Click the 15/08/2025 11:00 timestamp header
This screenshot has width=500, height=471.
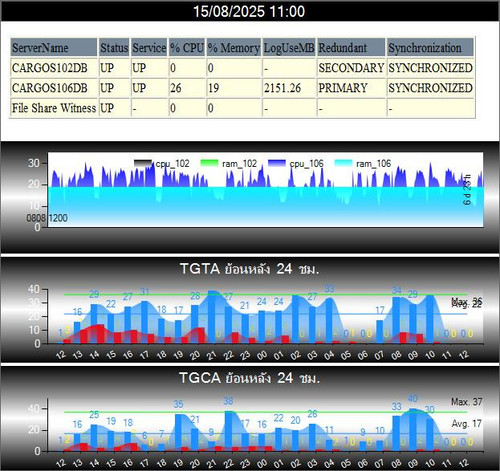tap(249, 11)
